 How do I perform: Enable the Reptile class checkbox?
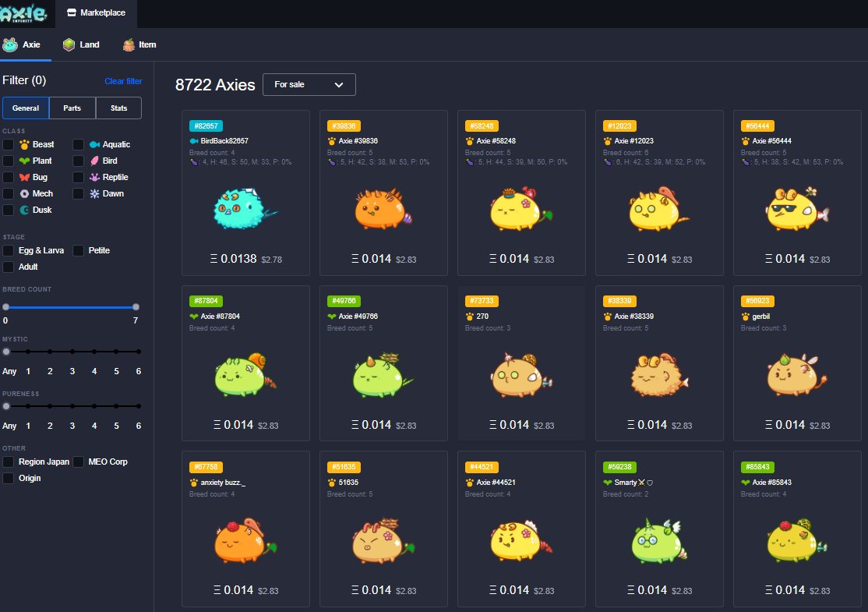click(x=79, y=177)
